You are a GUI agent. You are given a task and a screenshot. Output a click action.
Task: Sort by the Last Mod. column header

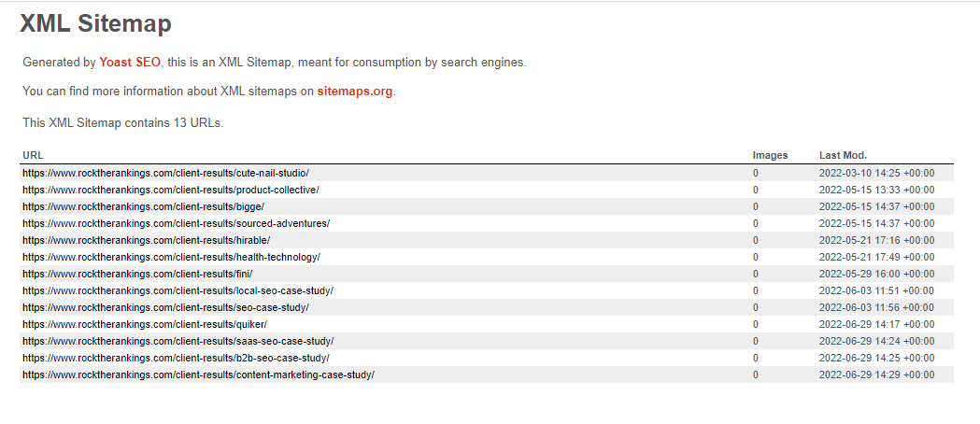click(843, 155)
